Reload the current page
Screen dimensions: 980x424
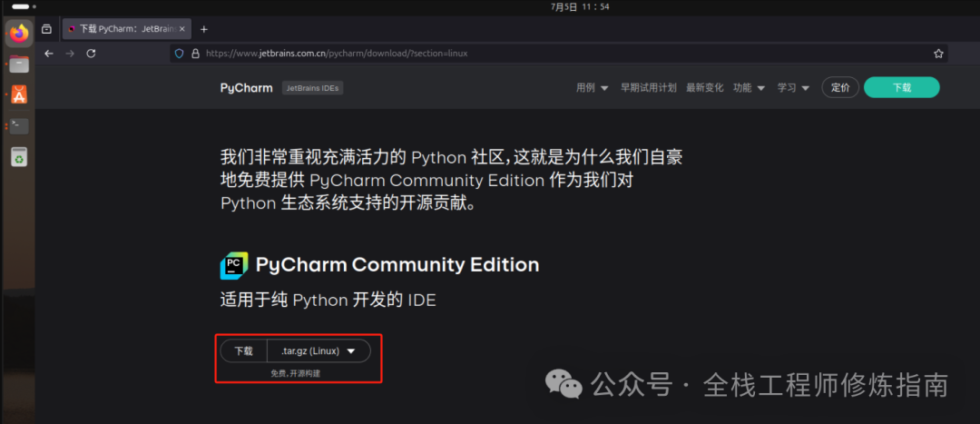pos(91,54)
